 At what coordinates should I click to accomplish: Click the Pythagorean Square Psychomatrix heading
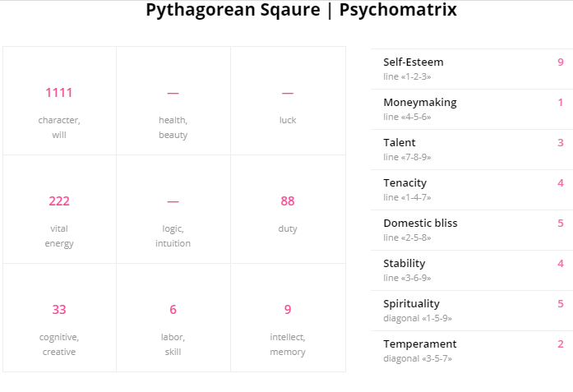(x=301, y=10)
